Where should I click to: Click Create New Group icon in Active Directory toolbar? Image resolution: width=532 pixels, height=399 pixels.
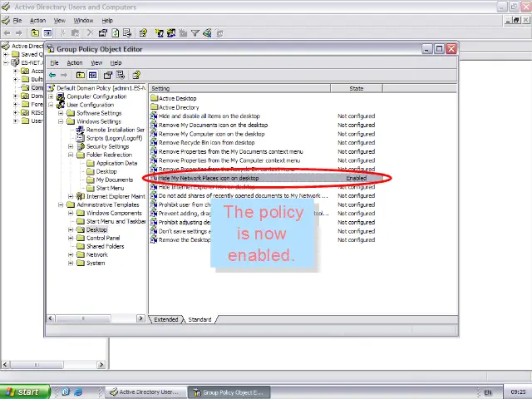coord(171,33)
